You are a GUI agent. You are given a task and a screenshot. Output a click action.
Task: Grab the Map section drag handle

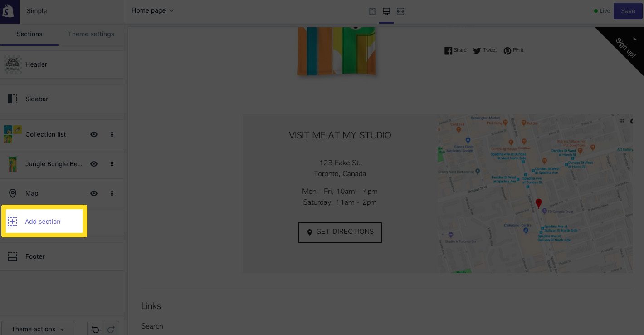click(112, 193)
